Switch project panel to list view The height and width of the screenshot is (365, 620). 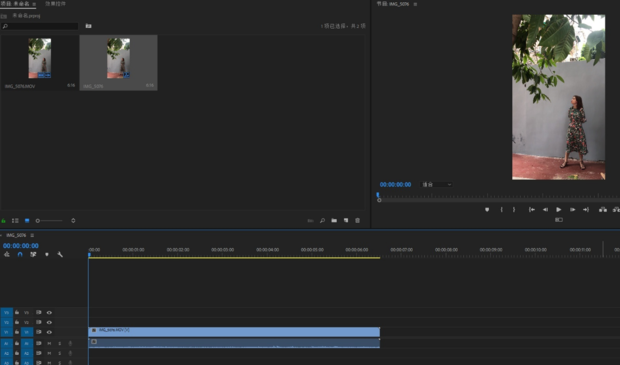coord(15,221)
